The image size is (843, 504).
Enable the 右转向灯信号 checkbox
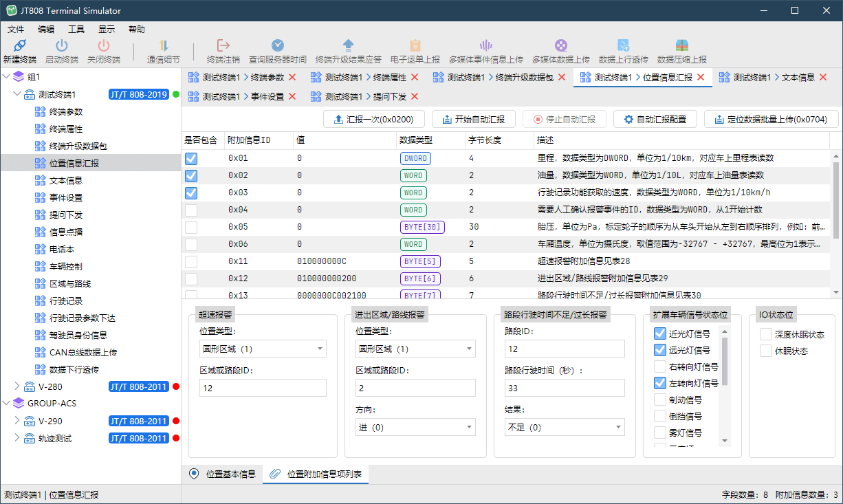point(660,366)
